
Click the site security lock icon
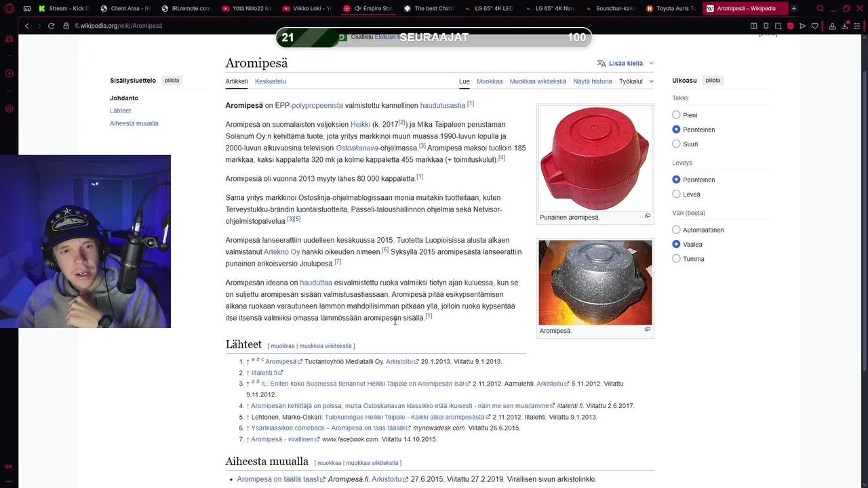(x=66, y=26)
